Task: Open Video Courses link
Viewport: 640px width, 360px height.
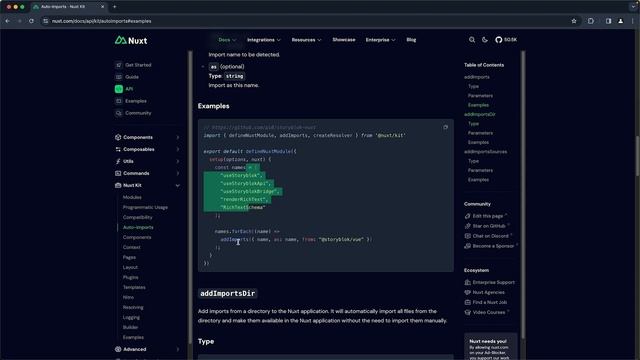Action: 487,312
